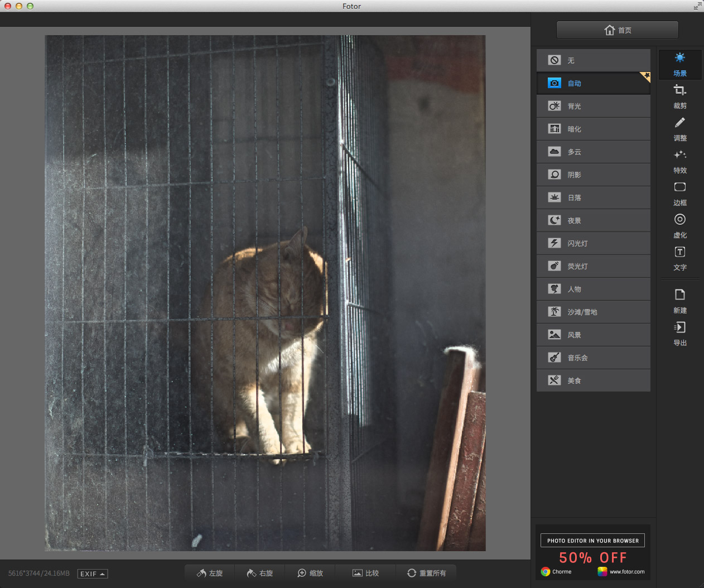Rotate the image right with 右旋
Screen dimensions: 704x588
coord(260,573)
